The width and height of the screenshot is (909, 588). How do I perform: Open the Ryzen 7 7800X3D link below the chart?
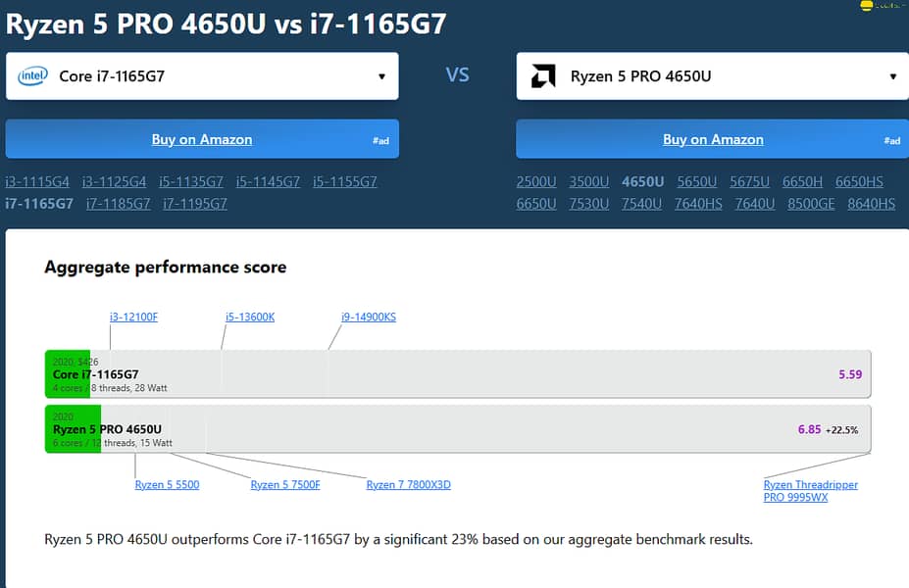408,483
